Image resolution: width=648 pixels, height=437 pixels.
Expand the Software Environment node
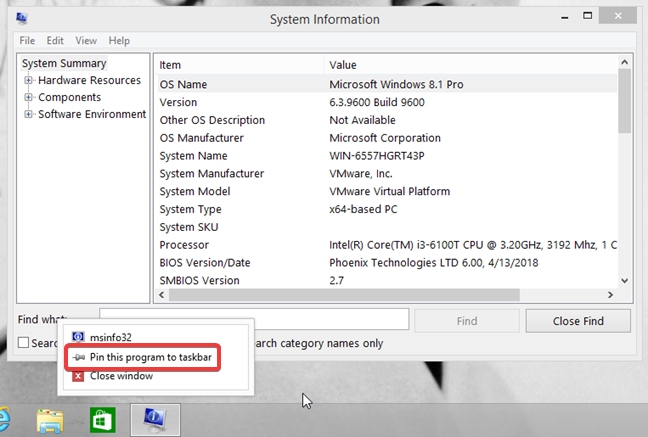coord(28,114)
